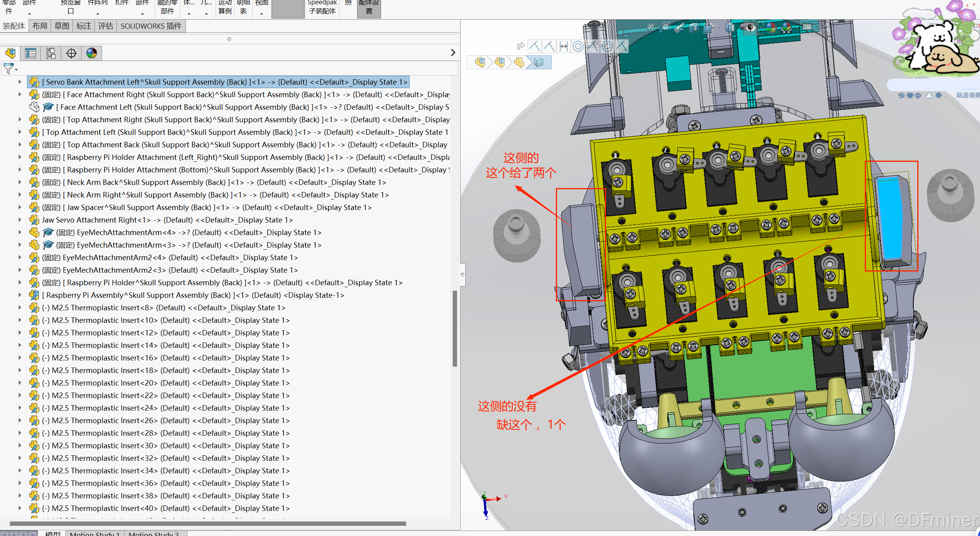Select the solid body breadcrumb icon
This screenshot has height=536, width=980.
point(539,62)
